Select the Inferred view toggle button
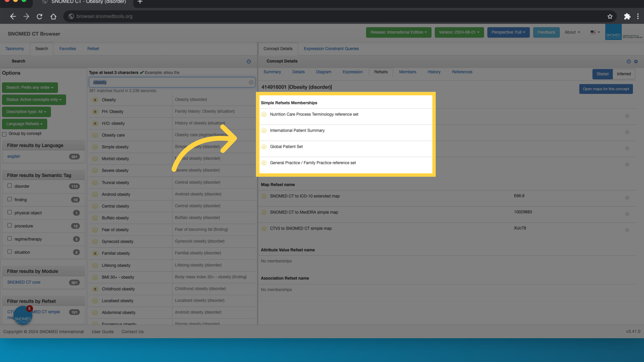 [624, 74]
